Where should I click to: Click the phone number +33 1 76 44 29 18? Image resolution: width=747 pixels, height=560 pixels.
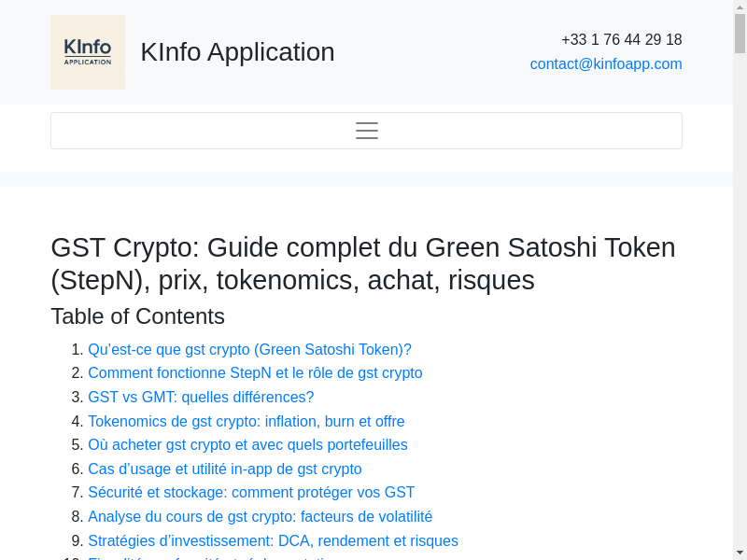[x=621, y=40]
